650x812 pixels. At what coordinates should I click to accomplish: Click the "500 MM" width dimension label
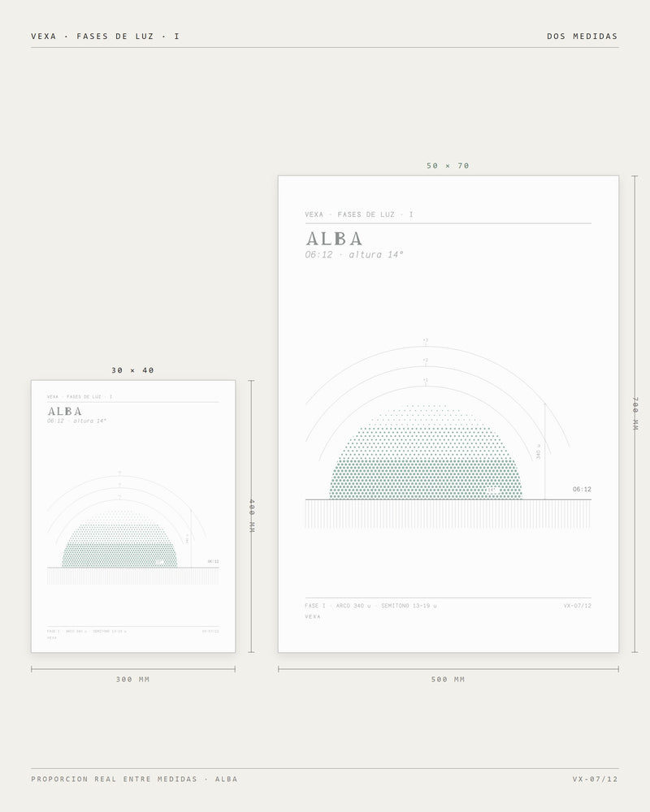[x=448, y=680]
